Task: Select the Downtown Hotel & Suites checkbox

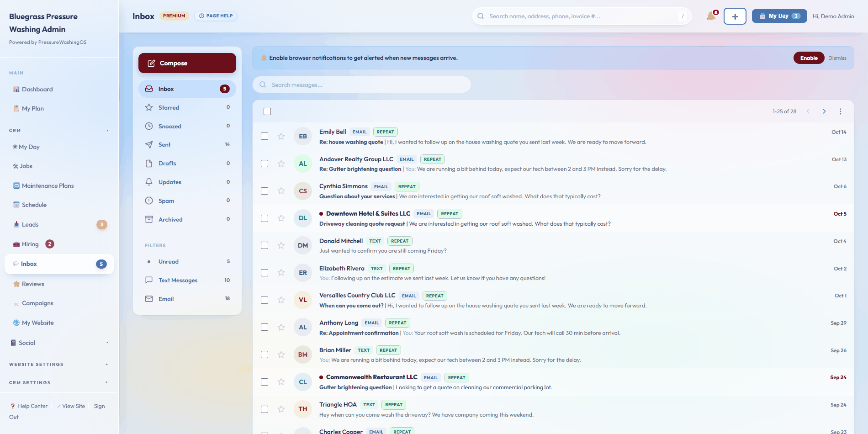Action: (x=265, y=218)
